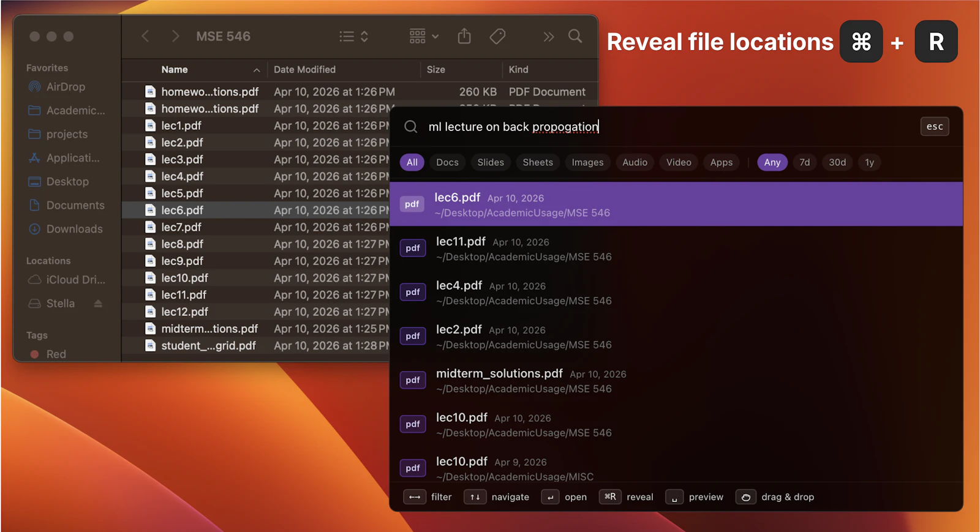Click the Finder tag icon
The height and width of the screenshot is (532, 980).
pos(497,37)
